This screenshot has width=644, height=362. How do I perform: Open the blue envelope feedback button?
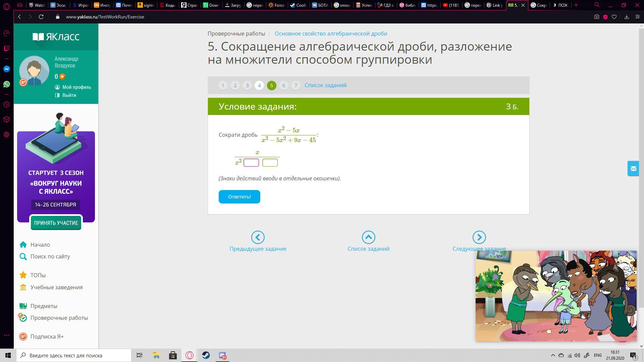pyautogui.click(x=633, y=169)
